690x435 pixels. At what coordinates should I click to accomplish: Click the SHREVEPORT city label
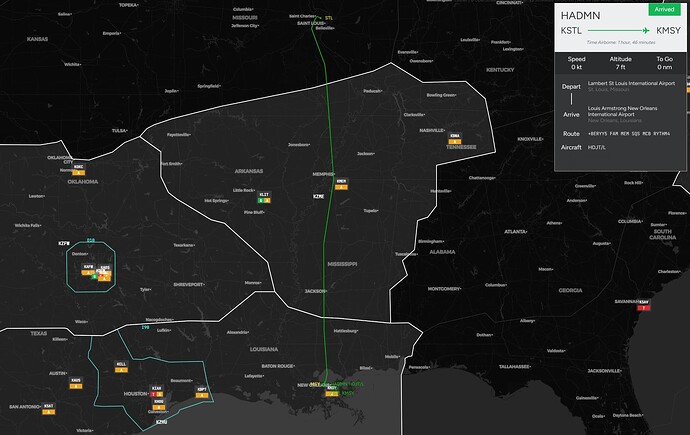(189, 285)
